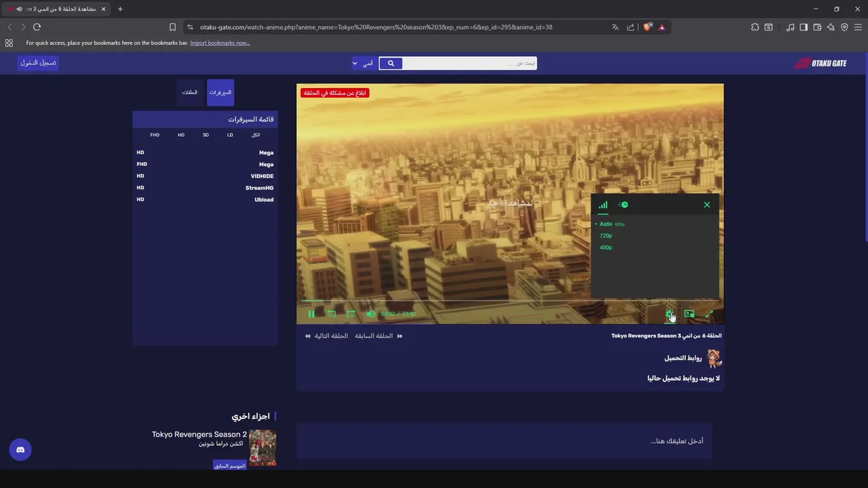
Task: Select the StreamHG server
Action: tap(205, 188)
